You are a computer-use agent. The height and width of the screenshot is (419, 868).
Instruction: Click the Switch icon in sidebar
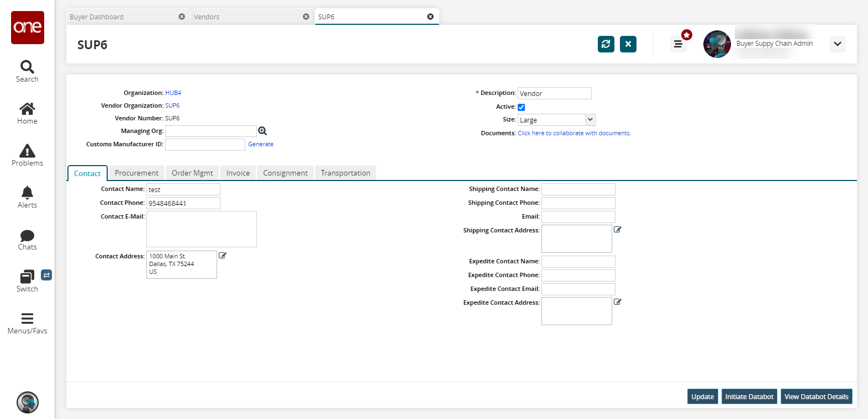27,277
